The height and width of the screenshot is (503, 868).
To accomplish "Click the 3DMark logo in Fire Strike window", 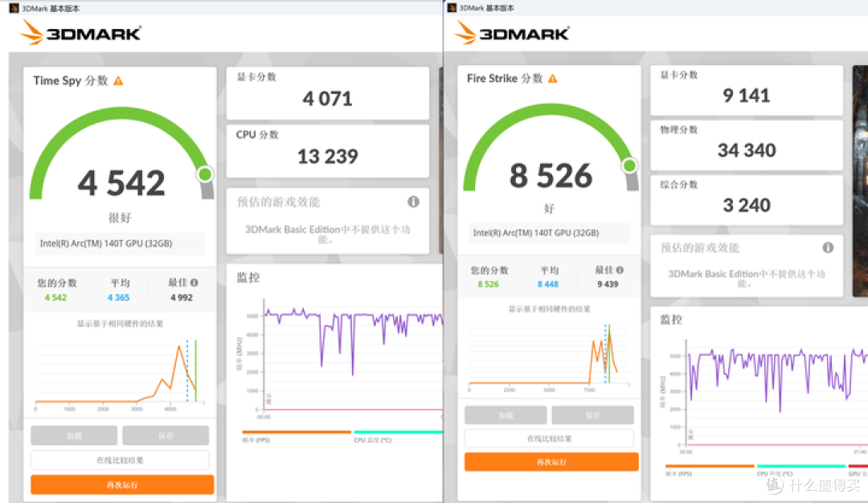I will [512, 32].
